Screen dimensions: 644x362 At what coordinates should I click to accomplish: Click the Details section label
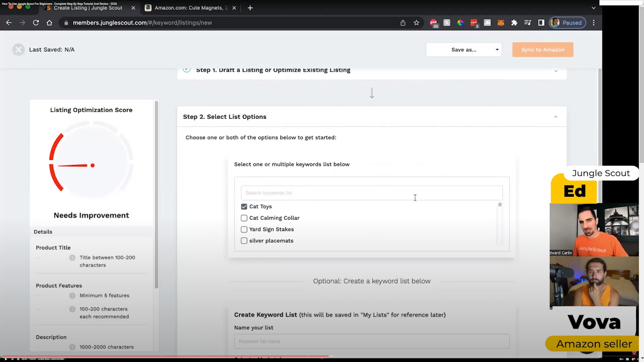tap(43, 232)
